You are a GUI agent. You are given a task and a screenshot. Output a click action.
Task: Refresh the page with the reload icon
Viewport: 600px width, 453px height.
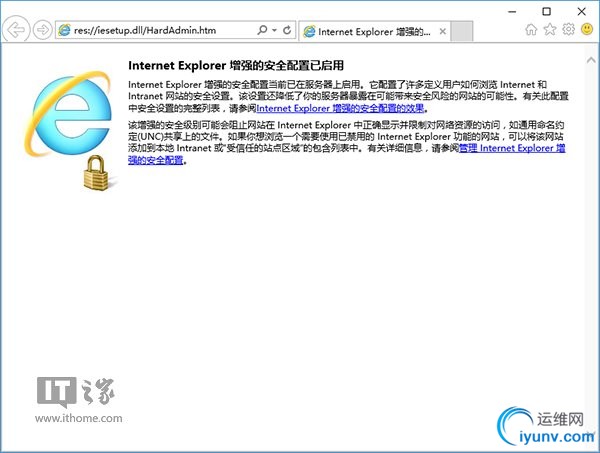tap(287, 29)
